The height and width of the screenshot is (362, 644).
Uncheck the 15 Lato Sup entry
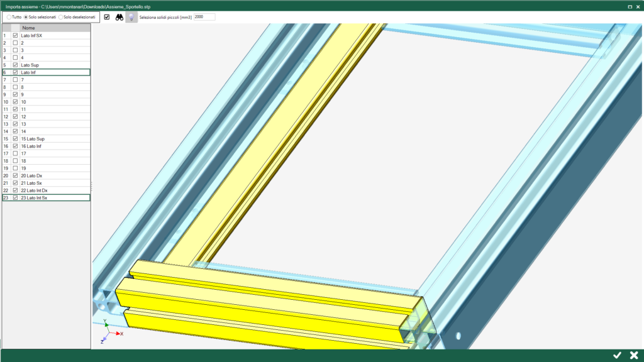pos(14,138)
